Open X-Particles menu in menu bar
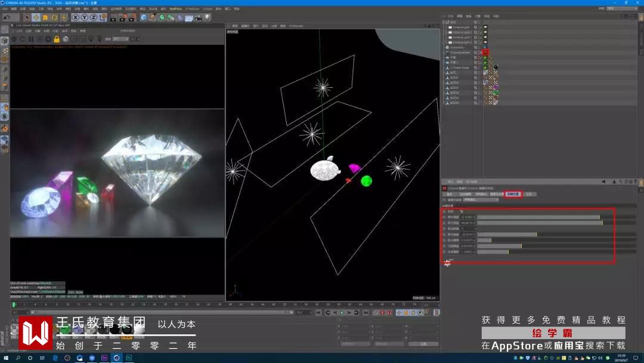The height and width of the screenshot is (363, 644). [192, 8]
